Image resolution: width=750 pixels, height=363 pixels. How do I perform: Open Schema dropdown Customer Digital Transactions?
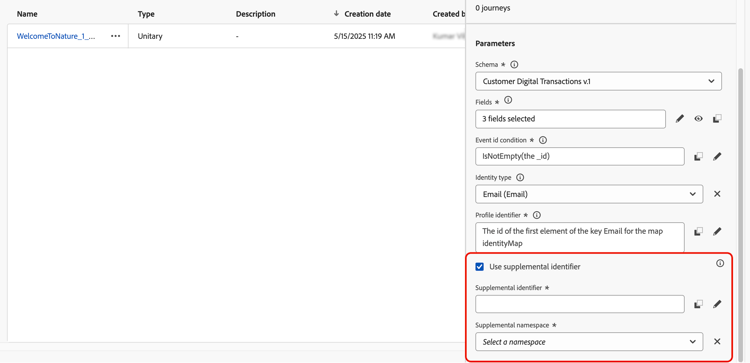coord(598,81)
